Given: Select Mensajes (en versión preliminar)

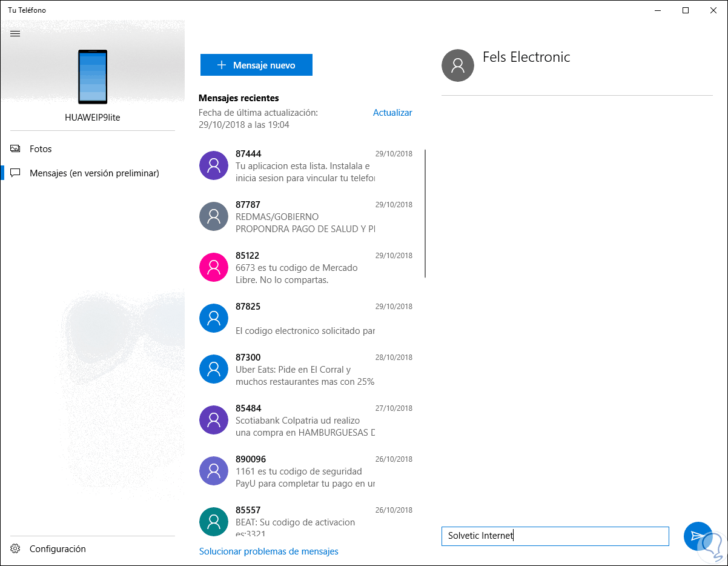Looking at the screenshot, I should click(x=92, y=173).
